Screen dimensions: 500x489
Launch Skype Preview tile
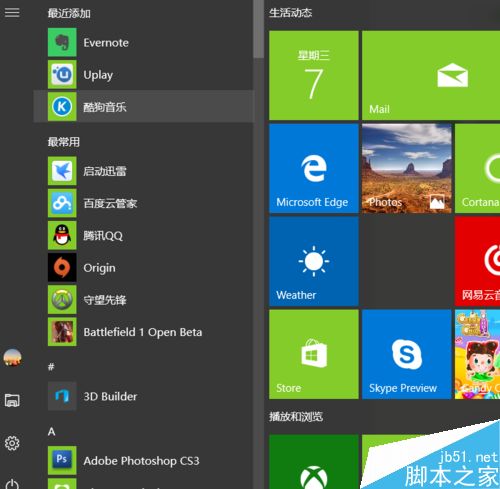click(x=407, y=354)
